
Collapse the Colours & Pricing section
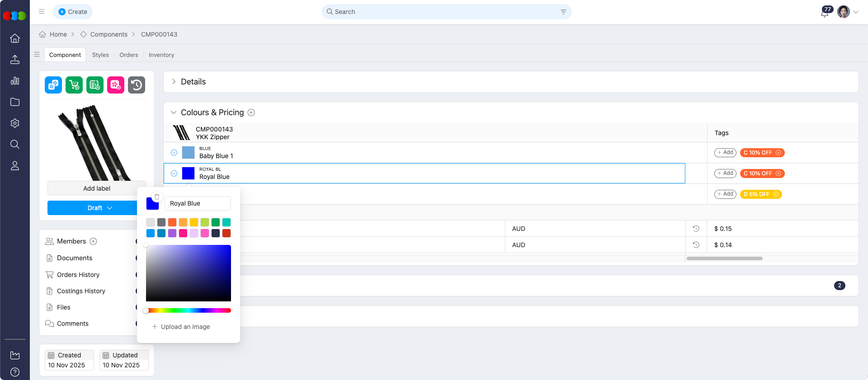point(174,113)
